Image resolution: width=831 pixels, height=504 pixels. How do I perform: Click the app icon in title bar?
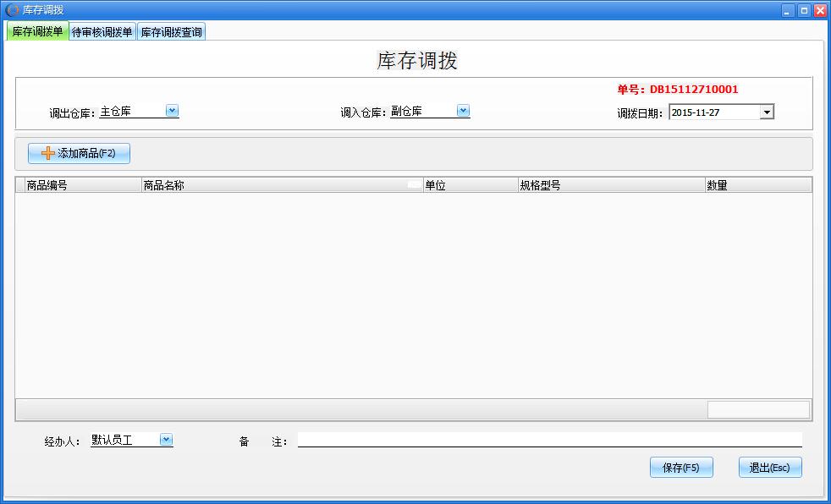tap(12, 10)
